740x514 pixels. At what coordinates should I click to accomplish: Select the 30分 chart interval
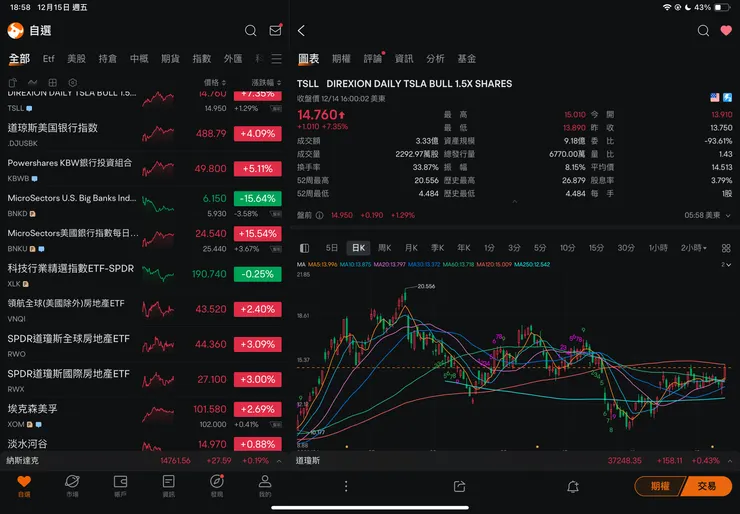click(626, 248)
